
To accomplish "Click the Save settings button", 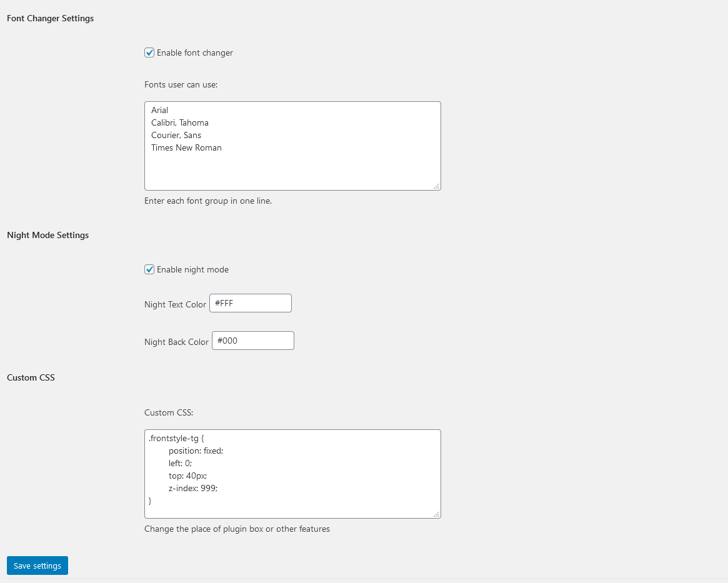I will (37, 566).
